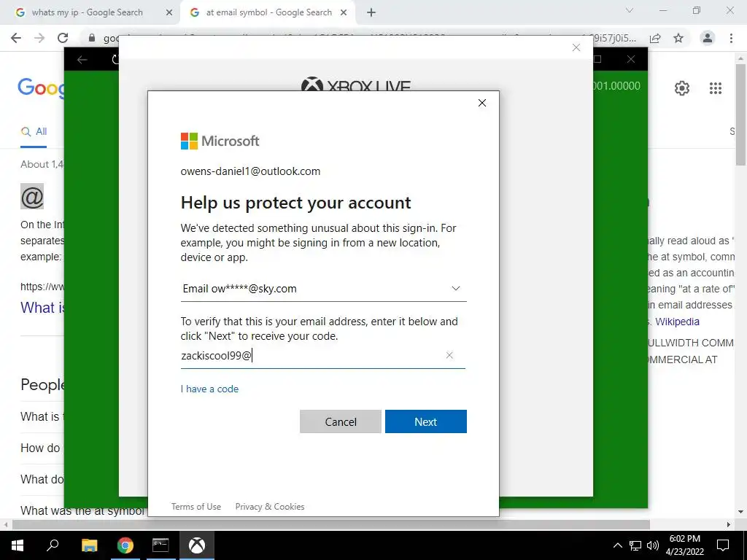747x560 pixels.
Task: Switch to Chrome on the taskbar
Action: pos(125,545)
